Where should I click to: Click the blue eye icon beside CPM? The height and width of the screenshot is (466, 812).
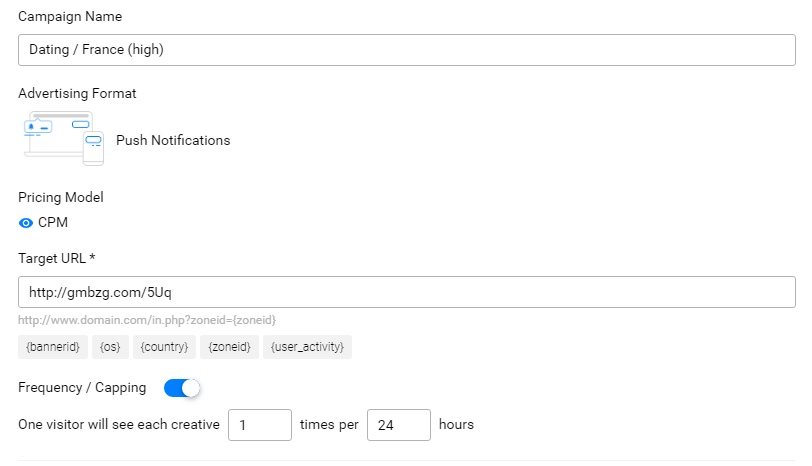(25, 223)
